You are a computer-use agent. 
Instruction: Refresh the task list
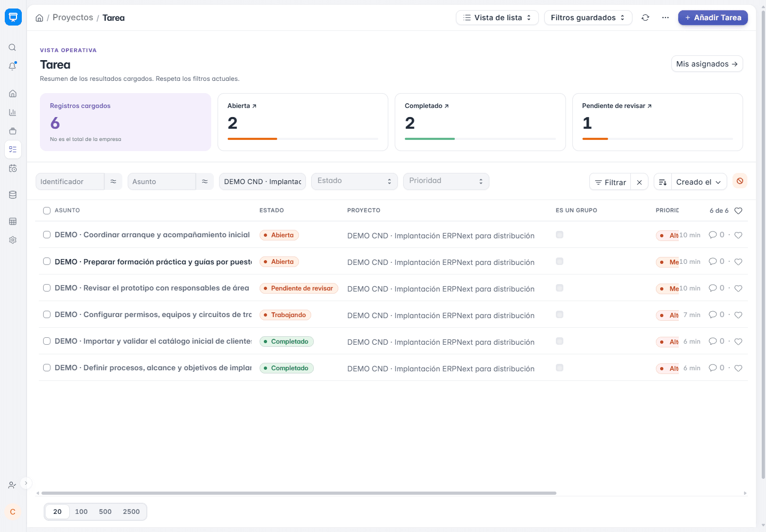[645, 18]
